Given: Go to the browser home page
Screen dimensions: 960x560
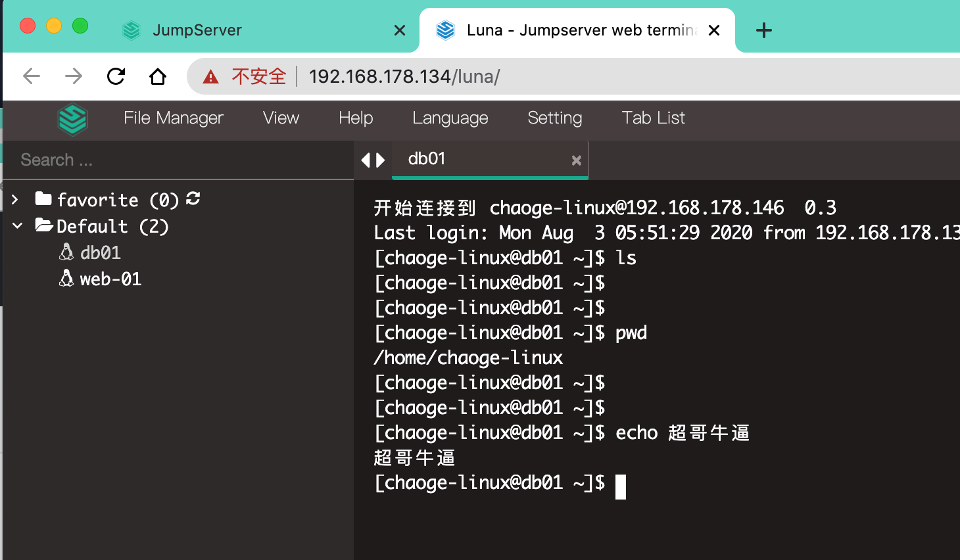Looking at the screenshot, I should (x=158, y=77).
